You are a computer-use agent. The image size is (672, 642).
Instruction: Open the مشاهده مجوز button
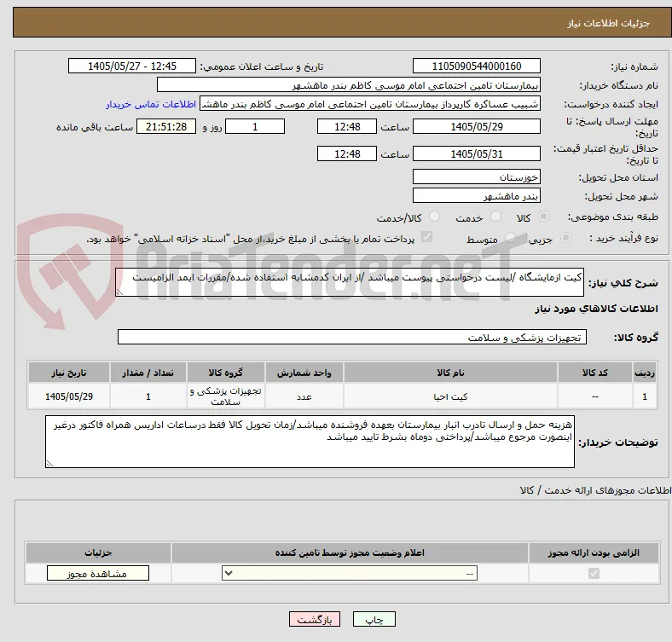[98, 574]
